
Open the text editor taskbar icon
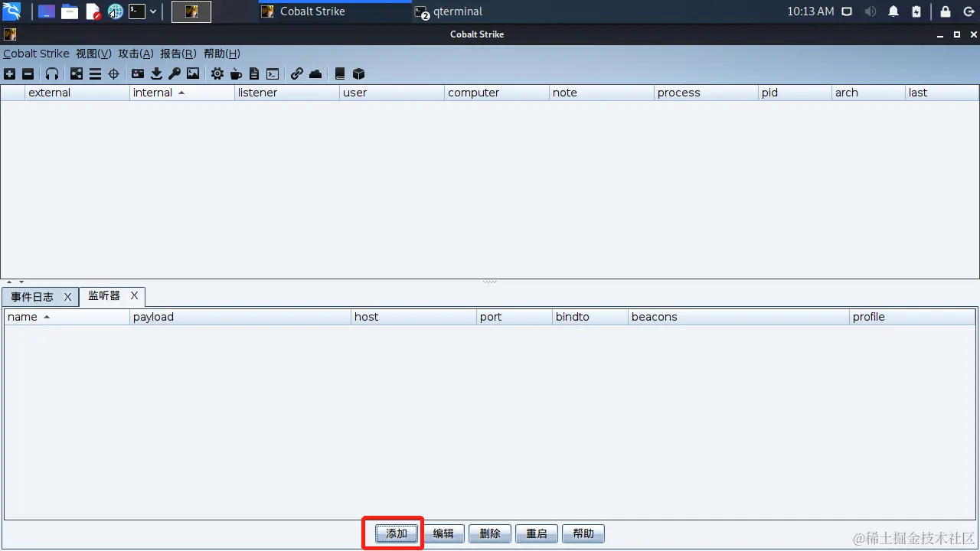point(93,11)
